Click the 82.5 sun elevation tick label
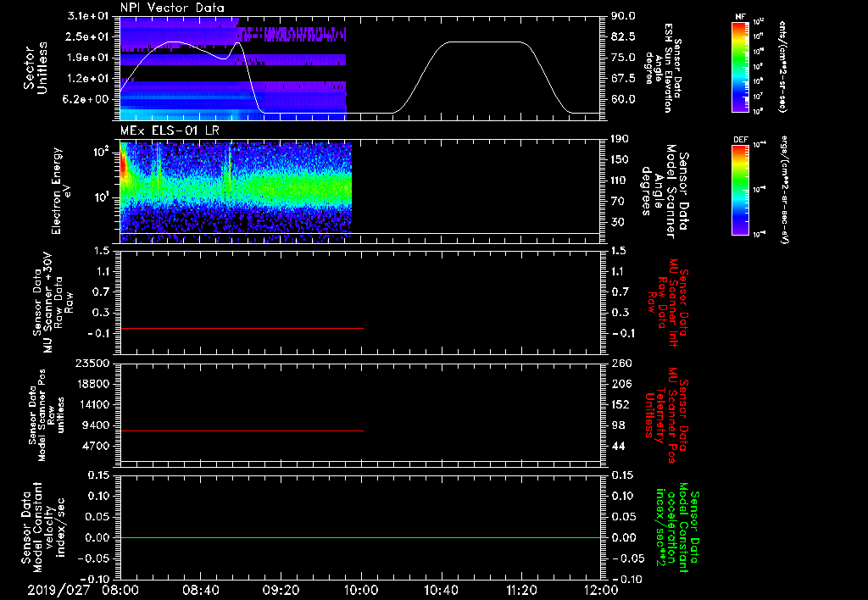The width and height of the screenshot is (868, 600). [x=623, y=36]
